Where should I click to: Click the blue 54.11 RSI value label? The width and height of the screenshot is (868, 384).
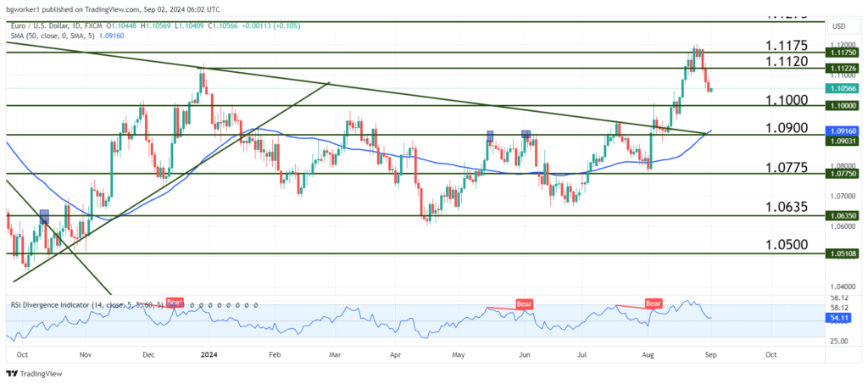tap(839, 315)
